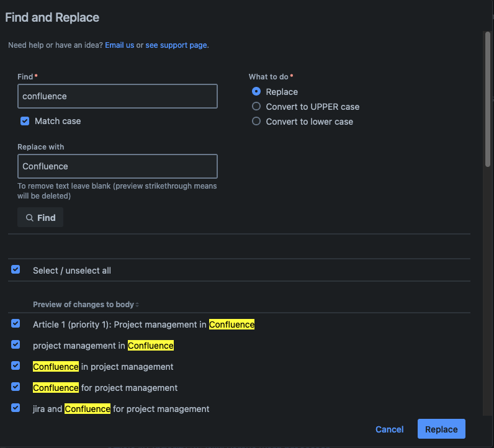494x448 pixels.
Task: Uncheck 'Confluence for project management' row checkbox
Action: point(16,387)
